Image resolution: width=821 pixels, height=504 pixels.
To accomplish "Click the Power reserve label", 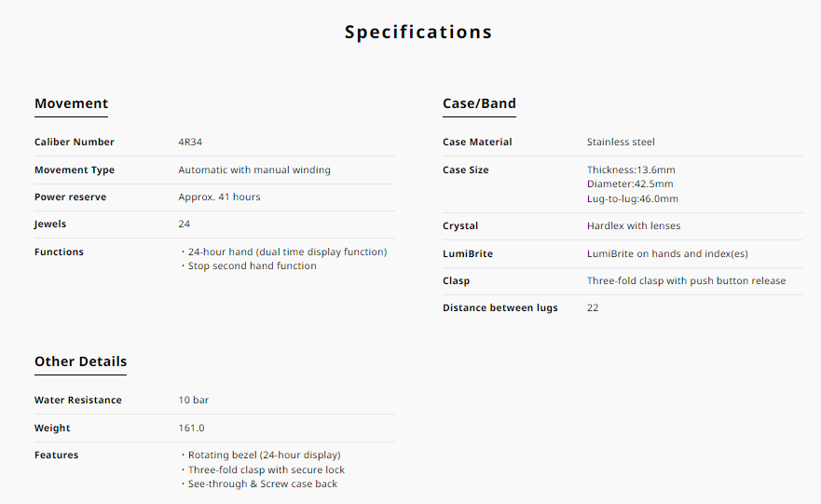I will pos(70,198).
